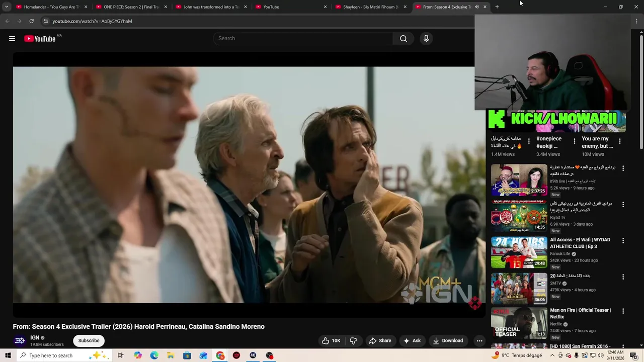The width and height of the screenshot is (644, 362).
Task: Switch to the Homelander tab
Action: pyautogui.click(x=51, y=7)
